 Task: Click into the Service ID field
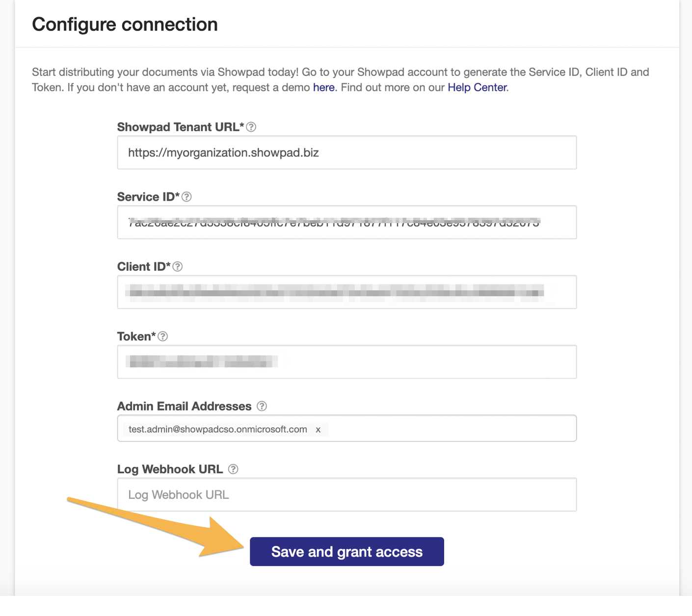coord(347,222)
